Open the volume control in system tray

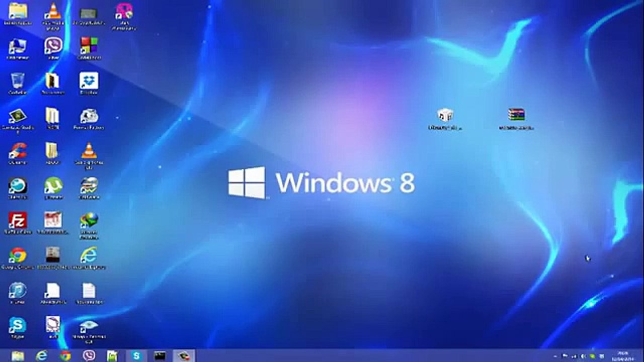[583, 356]
